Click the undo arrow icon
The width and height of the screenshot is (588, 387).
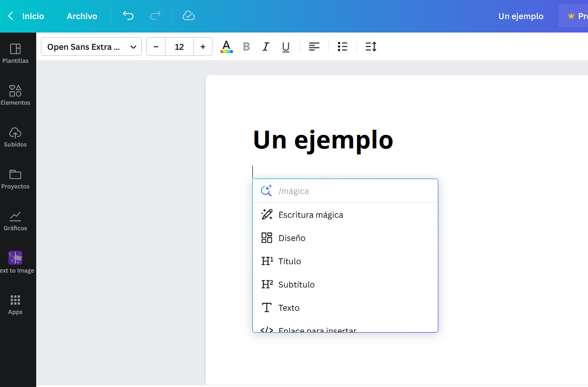pyautogui.click(x=128, y=16)
